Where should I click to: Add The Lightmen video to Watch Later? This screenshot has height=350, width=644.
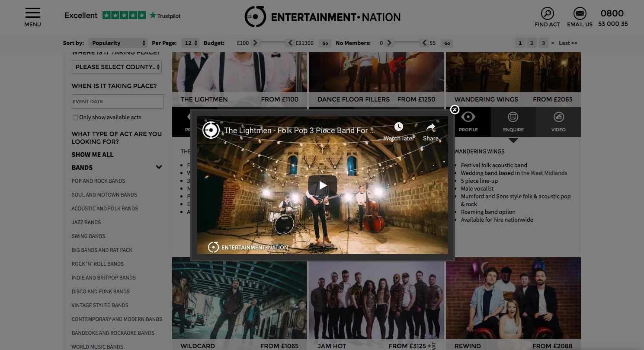pos(398,127)
